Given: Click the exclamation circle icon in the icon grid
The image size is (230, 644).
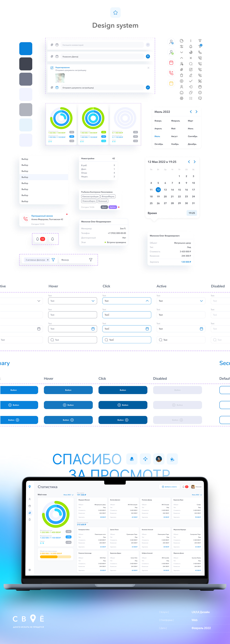Looking at the screenshot, I should point(200,93).
